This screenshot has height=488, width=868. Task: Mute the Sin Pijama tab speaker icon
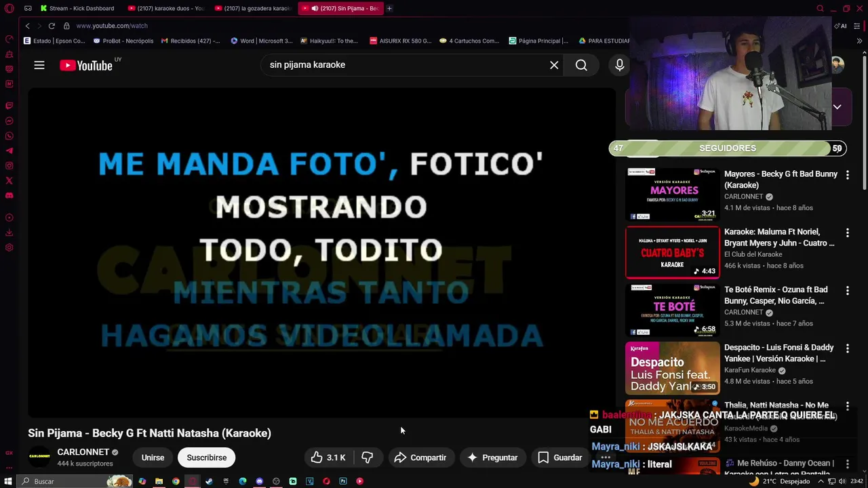(315, 8)
